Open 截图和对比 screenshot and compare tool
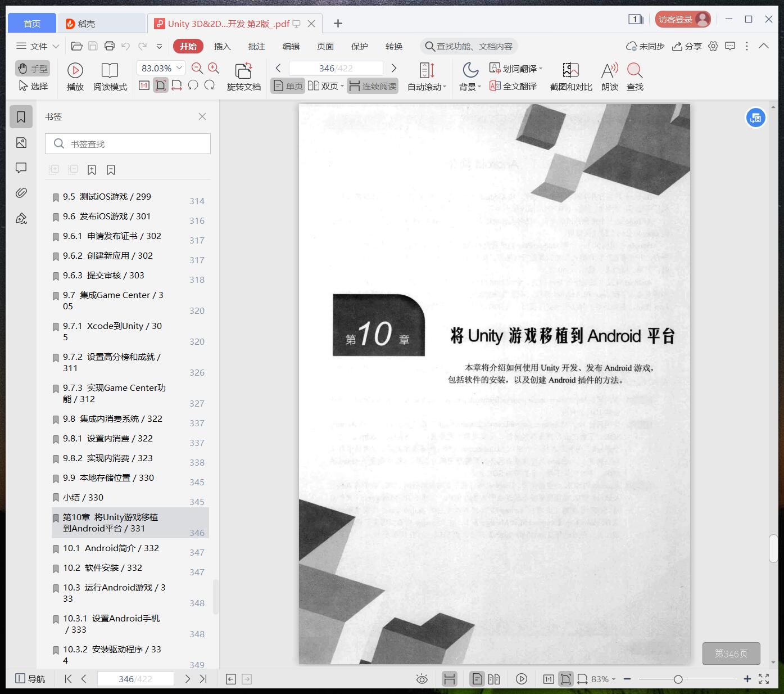 571,77
